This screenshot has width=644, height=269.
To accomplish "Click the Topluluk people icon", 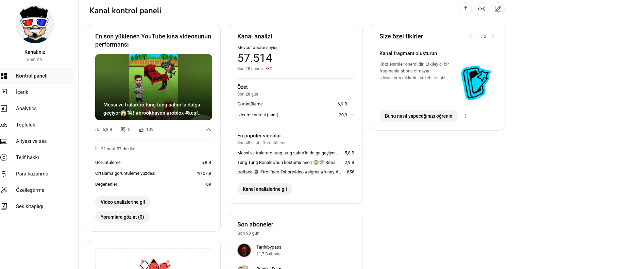I will (4, 125).
